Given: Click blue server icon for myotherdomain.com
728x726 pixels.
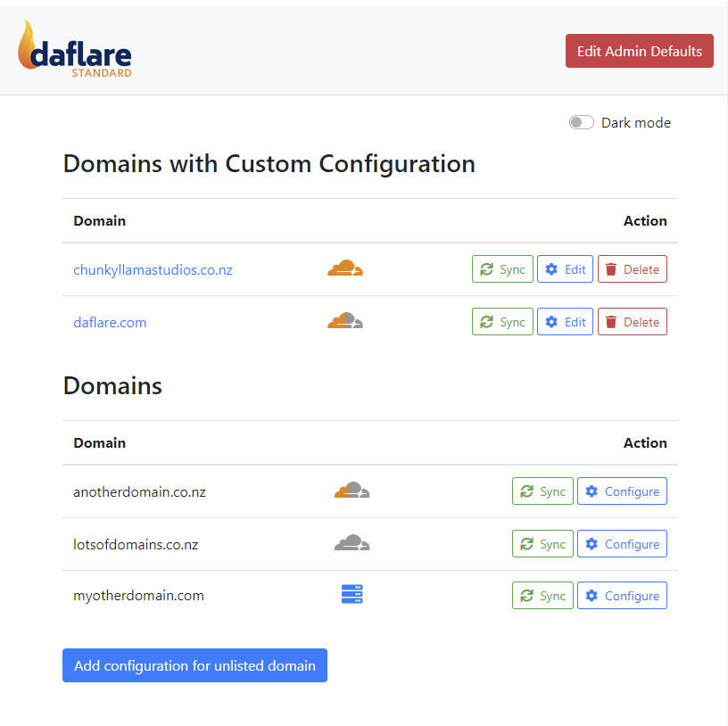Looking at the screenshot, I should tap(352, 594).
